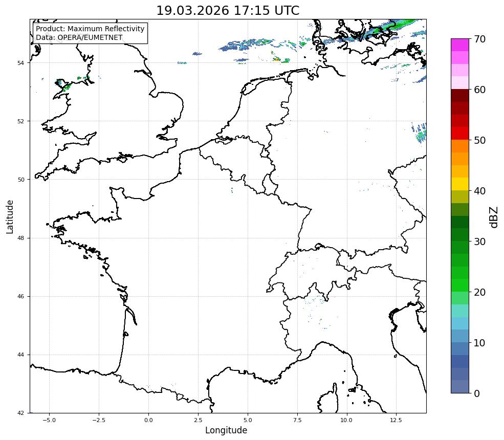504x440 pixels.
Task: Click the longitude tick label −2.5
Action: click(x=99, y=420)
